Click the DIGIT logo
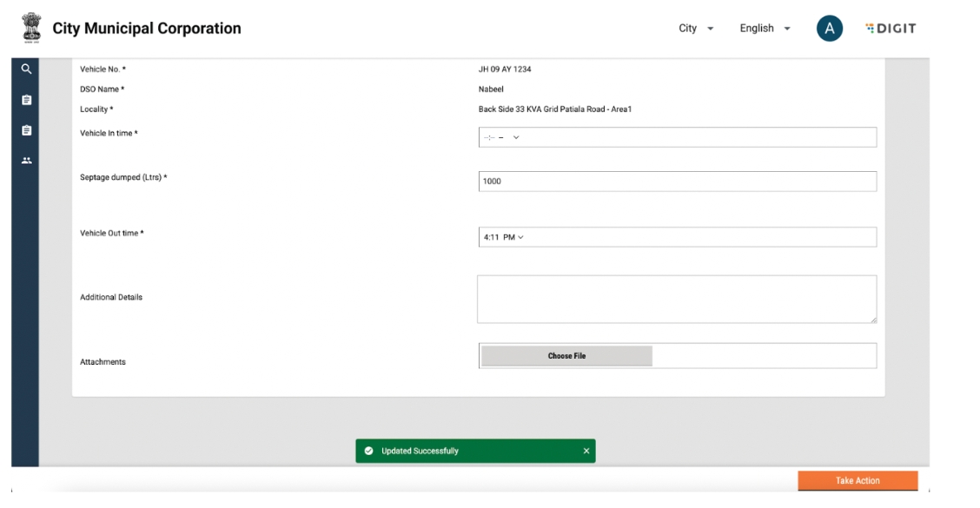Screen dimensions: 980x508 click(x=891, y=29)
